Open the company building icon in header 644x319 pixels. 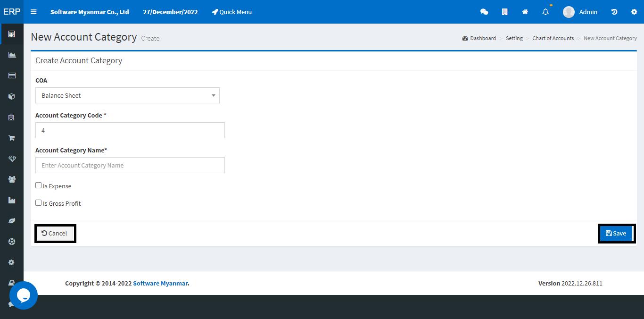[x=504, y=12]
